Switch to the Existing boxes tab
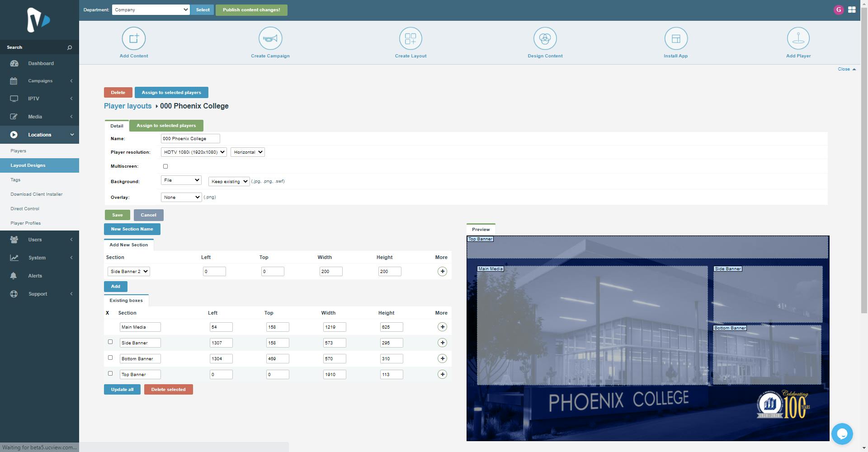The height and width of the screenshot is (452, 868). (126, 300)
